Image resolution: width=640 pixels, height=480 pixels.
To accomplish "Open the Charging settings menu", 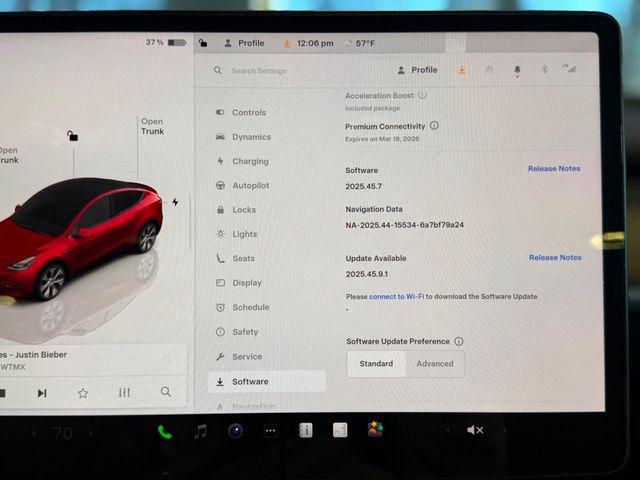I will pos(250,161).
